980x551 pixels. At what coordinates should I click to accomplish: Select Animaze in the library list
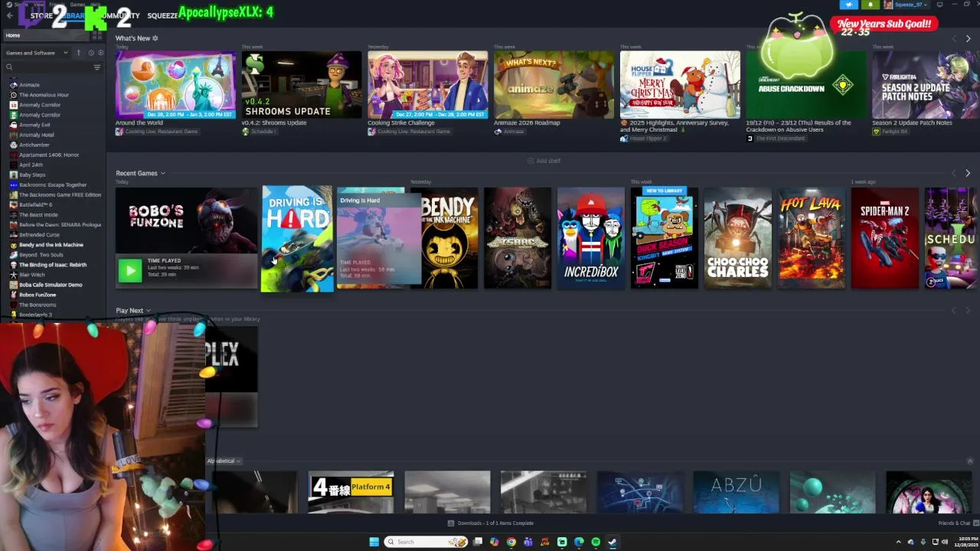point(29,85)
